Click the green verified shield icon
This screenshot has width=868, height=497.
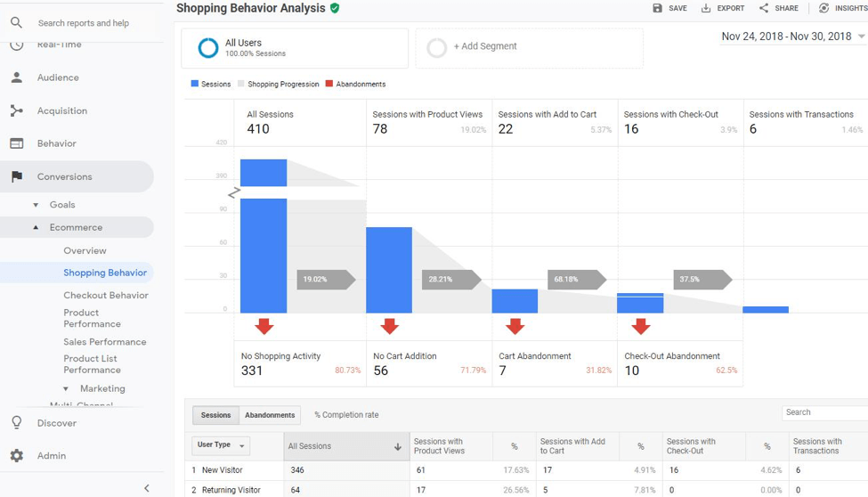pyautogui.click(x=335, y=8)
